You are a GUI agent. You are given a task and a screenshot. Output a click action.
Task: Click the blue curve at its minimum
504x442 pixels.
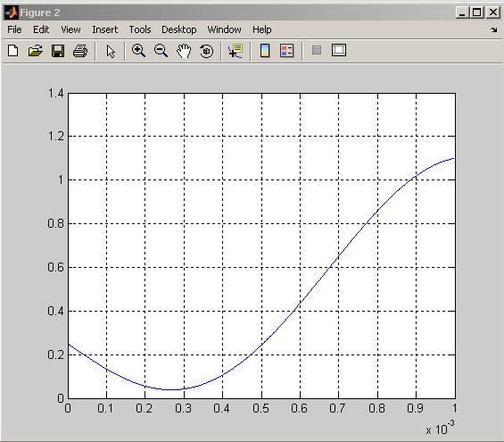coord(172,389)
